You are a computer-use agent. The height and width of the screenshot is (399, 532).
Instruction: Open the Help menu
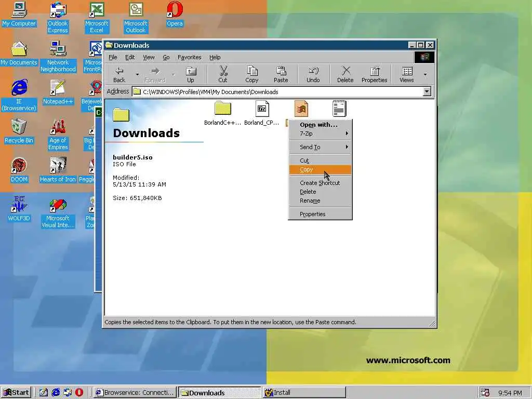tap(215, 57)
